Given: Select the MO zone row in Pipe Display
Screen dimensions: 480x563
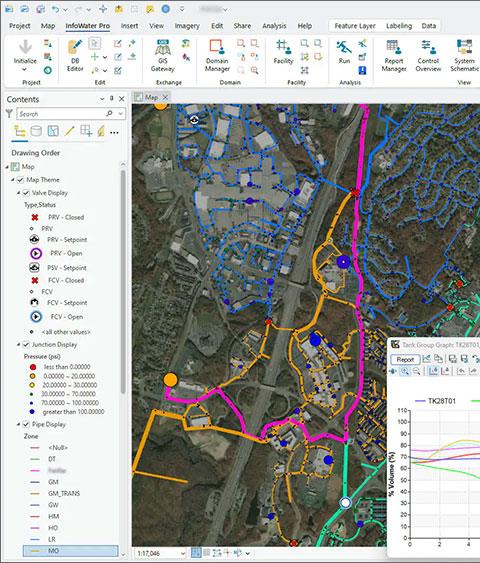Looking at the screenshot, I should tap(70, 551).
